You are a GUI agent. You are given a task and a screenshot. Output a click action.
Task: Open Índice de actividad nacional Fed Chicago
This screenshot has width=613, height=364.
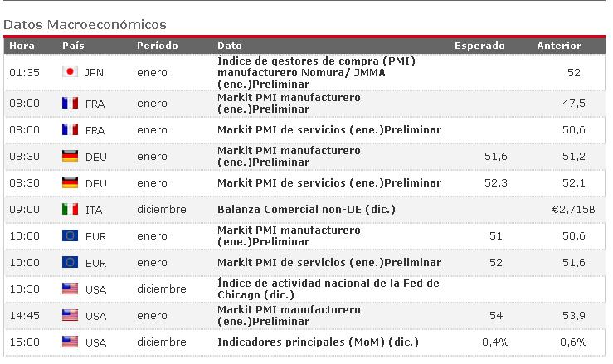[328, 289]
